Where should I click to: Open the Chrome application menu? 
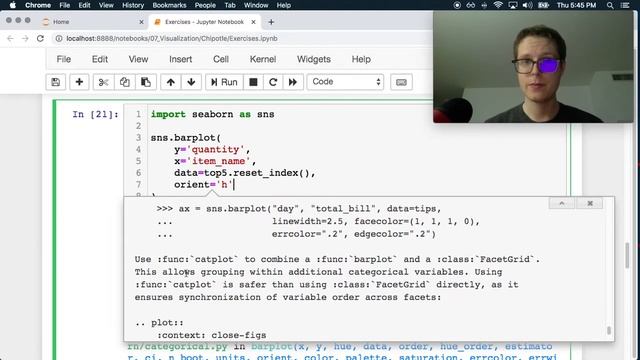pyautogui.click(x=38, y=5)
